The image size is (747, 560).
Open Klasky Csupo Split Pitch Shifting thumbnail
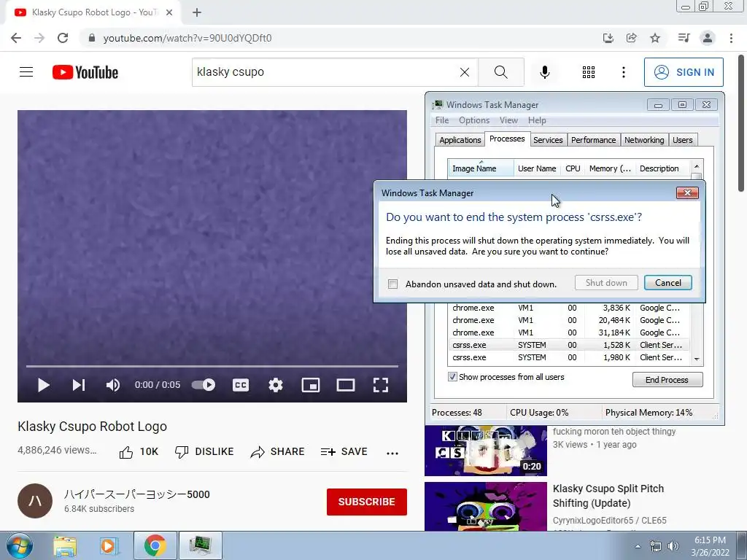(x=485, y=507)
